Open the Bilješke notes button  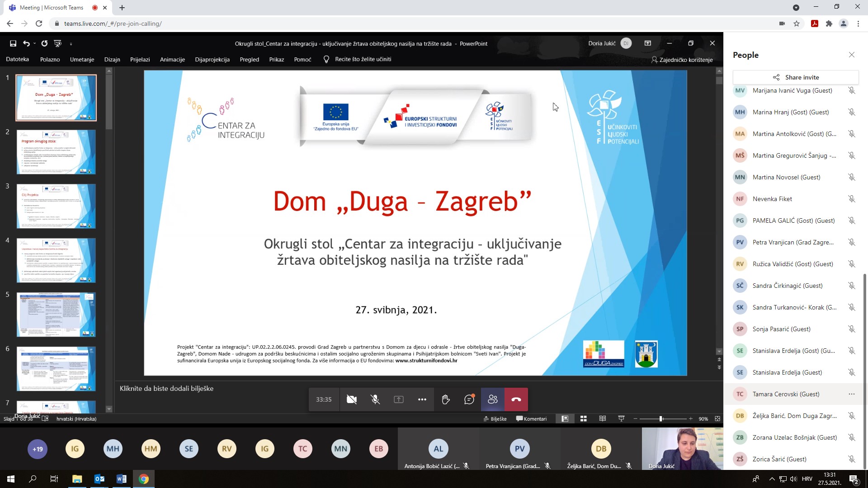(495, 419)
